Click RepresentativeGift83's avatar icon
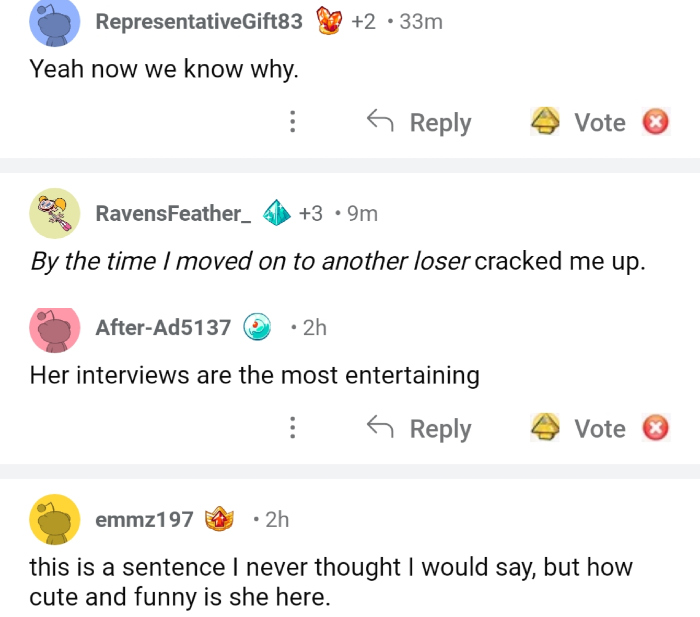700x617 pixels. pyautogui.click(x=55, y=20)
